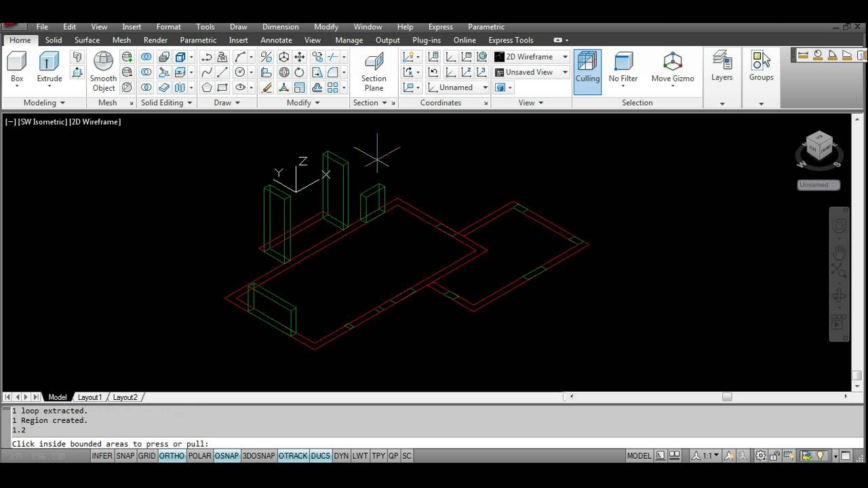The image size is (868, 488).
Task: Open the Unsaved View dropdown
Action: 532,72
